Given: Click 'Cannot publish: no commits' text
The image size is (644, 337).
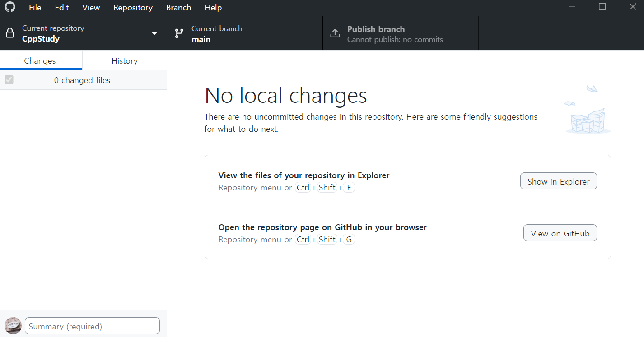Looking at the screenshot, I should tap(395, 40).
